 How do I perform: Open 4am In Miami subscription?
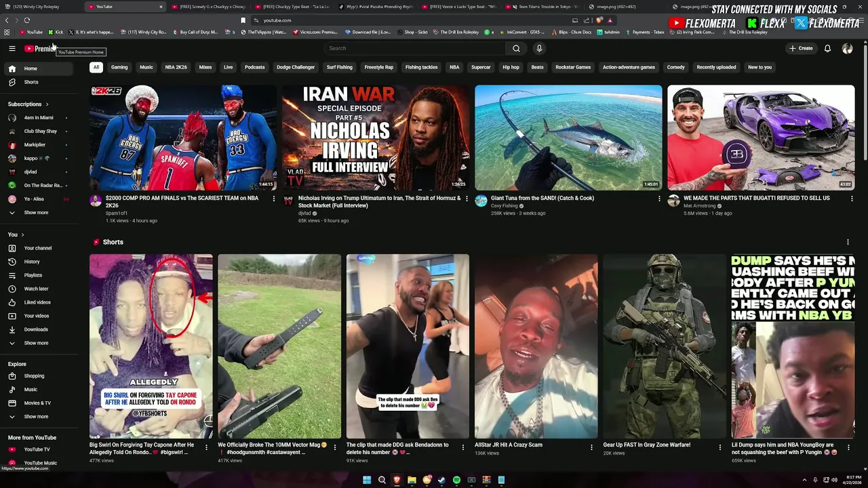pos(39,118)
